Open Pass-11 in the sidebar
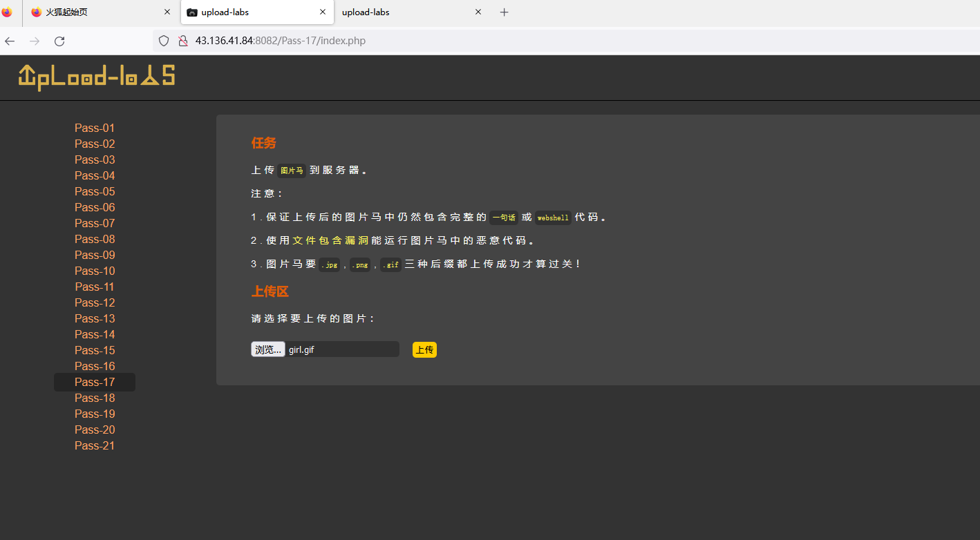 pos(95,287)
